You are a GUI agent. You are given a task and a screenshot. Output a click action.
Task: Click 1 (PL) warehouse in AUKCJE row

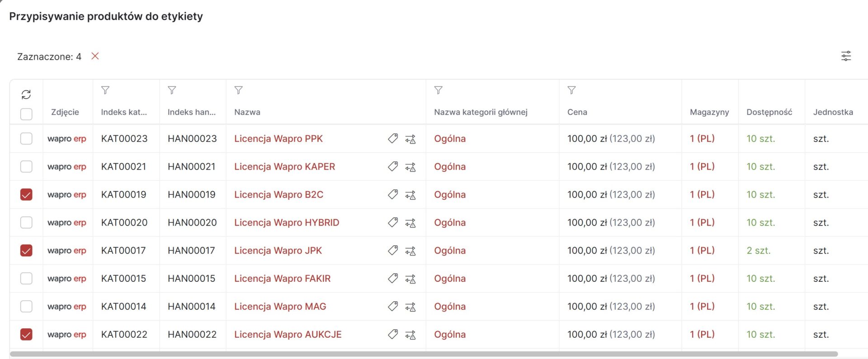point(702,334)
